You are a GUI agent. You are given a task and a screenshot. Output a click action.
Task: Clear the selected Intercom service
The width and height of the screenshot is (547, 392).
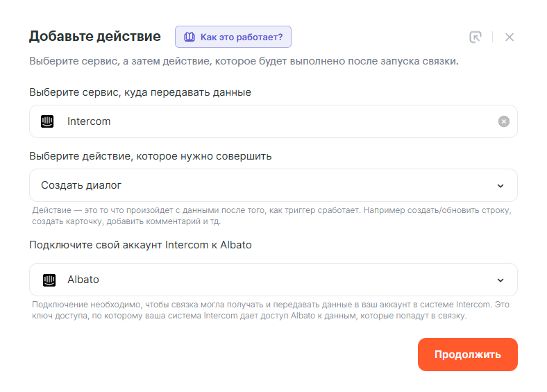click(x=504, y=121)
